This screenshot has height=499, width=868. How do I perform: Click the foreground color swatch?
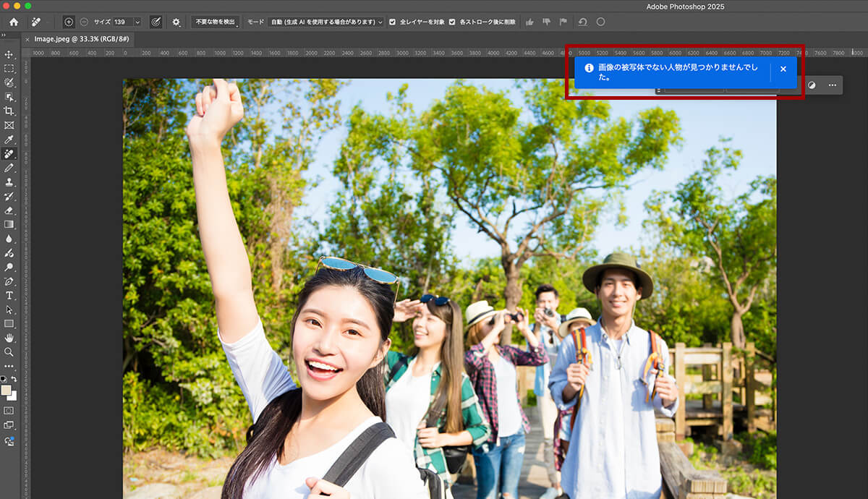[x=7, y=391]
